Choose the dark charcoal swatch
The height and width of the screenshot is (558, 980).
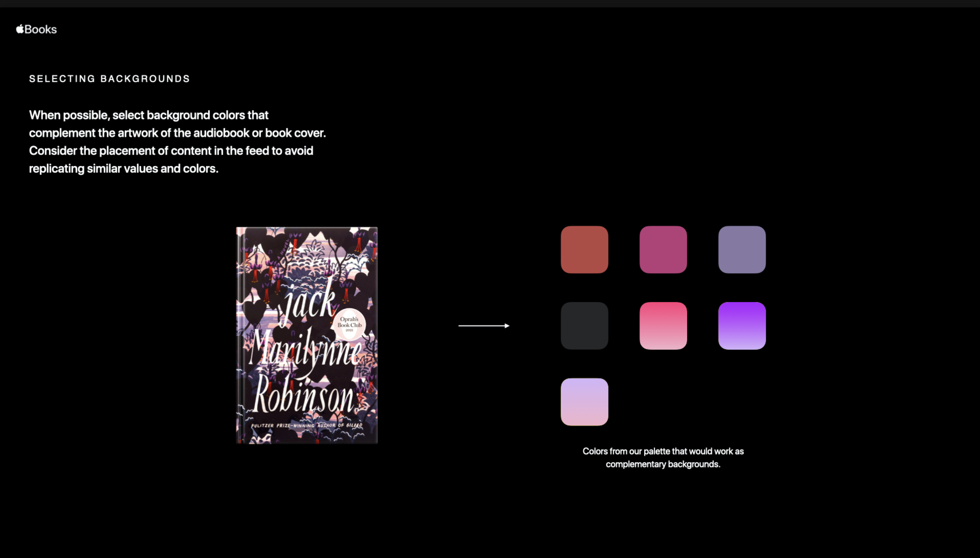[x=584, y=326]
